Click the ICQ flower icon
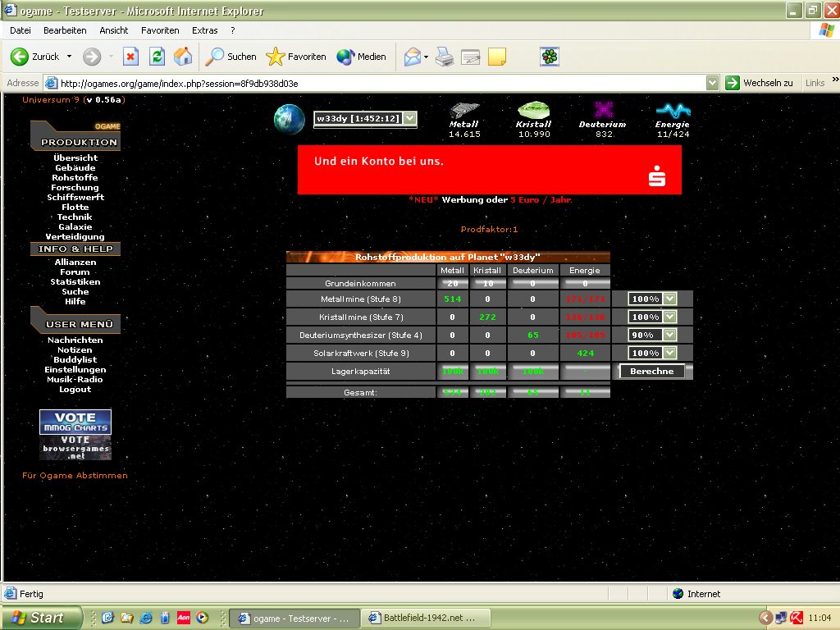This screenshot has height=630, width=840. click(549, 57)
